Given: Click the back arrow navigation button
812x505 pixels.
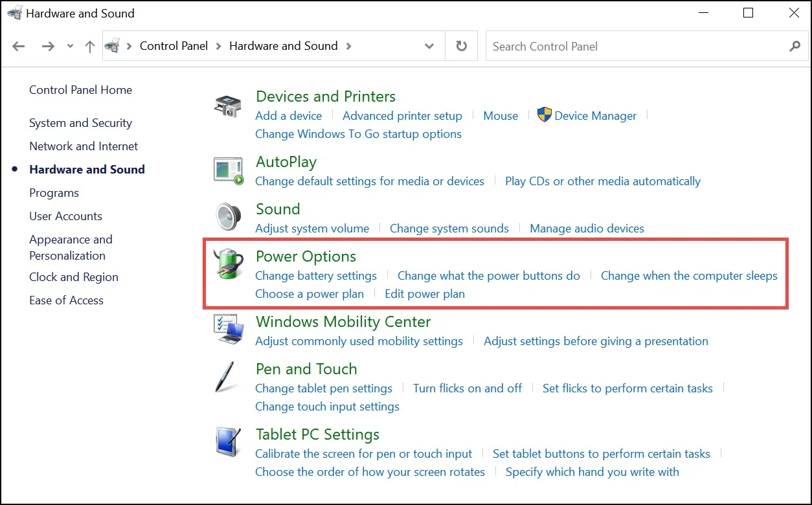Looking at the screenshot, I should 19,46.
